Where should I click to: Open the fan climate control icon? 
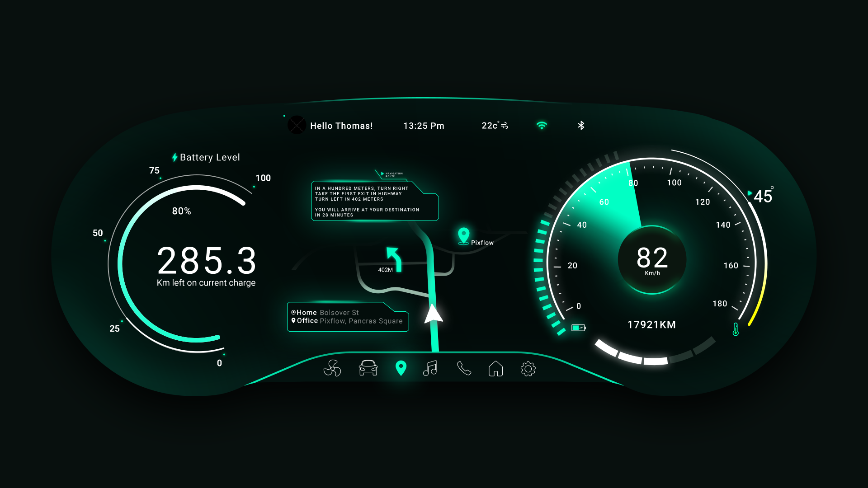tap(332, 368)
